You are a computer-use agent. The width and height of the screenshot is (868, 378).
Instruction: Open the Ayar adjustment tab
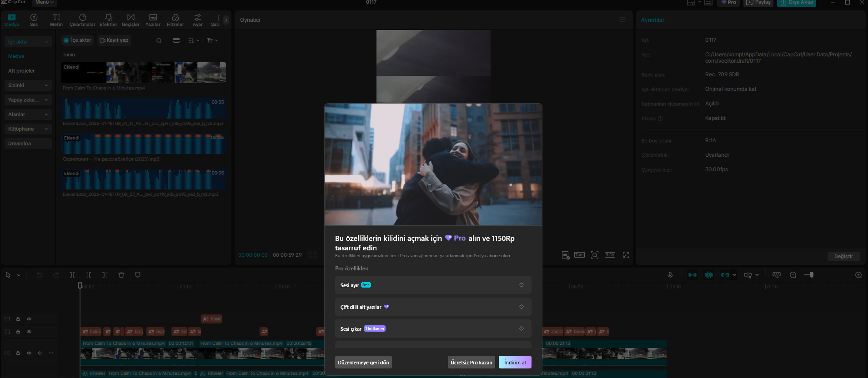(x=197, y=20)
